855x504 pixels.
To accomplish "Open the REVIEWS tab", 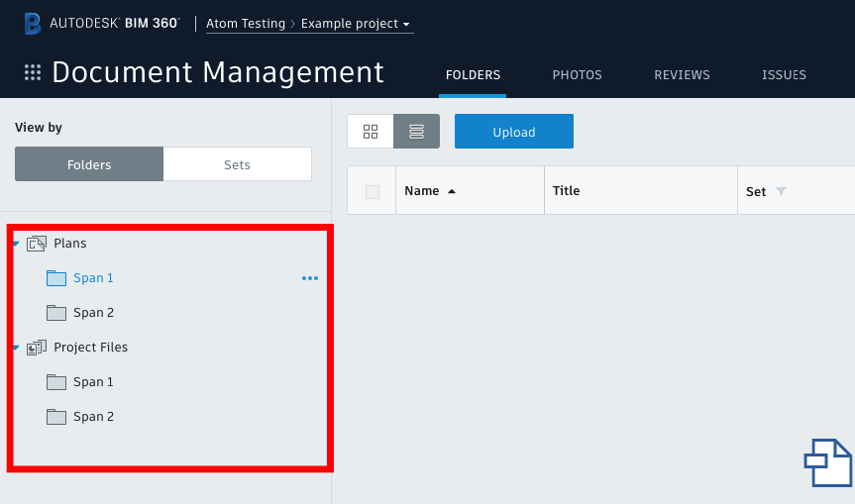I will [682, 75].
